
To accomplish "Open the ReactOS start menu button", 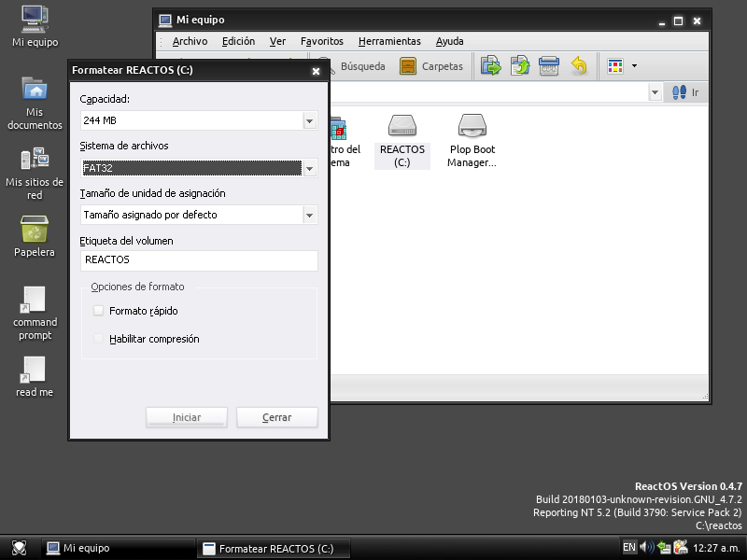I will tap(19, 548).
